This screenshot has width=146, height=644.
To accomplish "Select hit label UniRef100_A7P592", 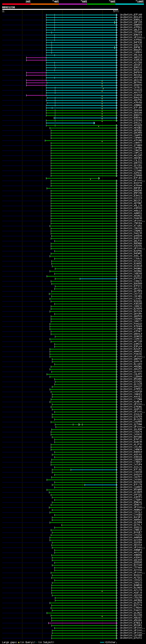I will 131,40.
